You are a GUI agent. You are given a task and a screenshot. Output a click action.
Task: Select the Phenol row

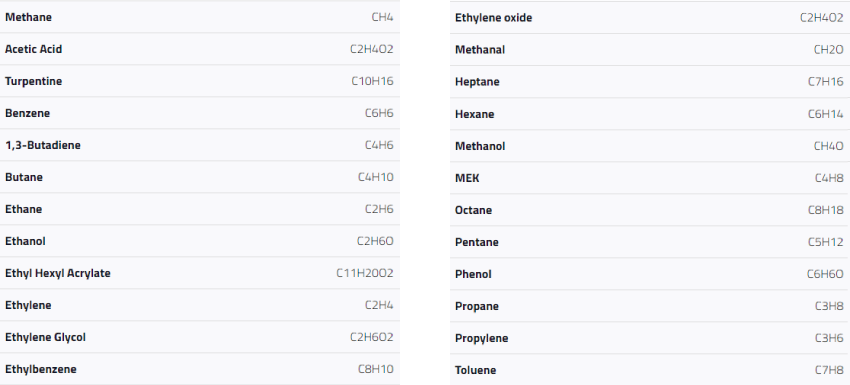650,274
